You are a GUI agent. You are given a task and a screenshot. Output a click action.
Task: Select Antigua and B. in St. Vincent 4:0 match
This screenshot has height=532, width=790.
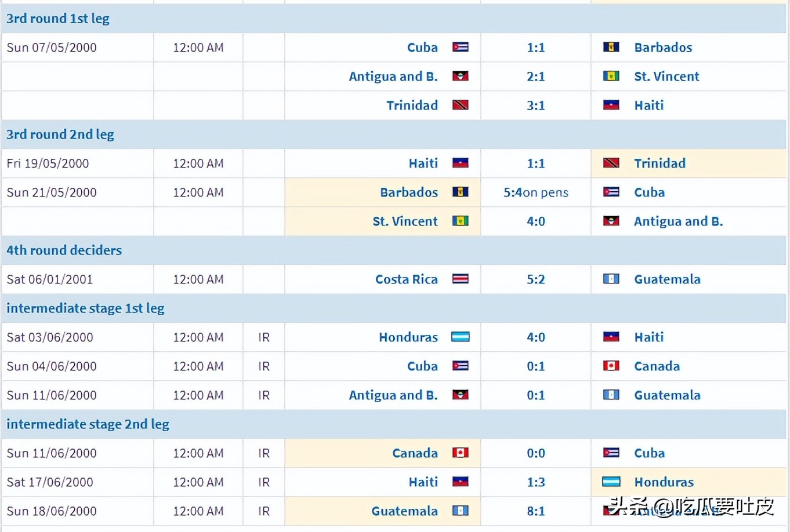point(679,221)
